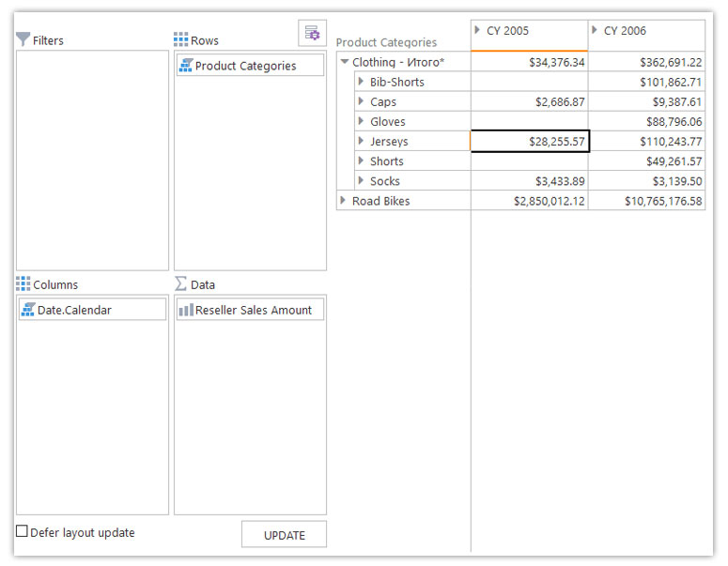Expand the CY 2006 column
The image size is (728, 566).
[x=595, y=30]
